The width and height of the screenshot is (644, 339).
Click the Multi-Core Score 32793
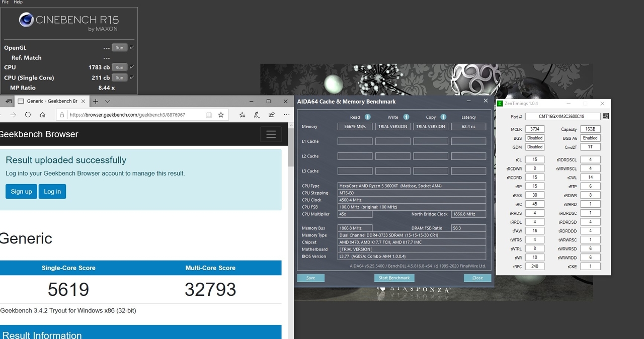210,289
